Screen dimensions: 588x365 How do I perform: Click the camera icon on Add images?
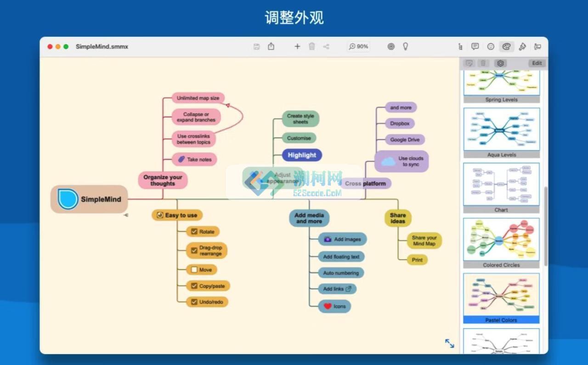[328, 239]
